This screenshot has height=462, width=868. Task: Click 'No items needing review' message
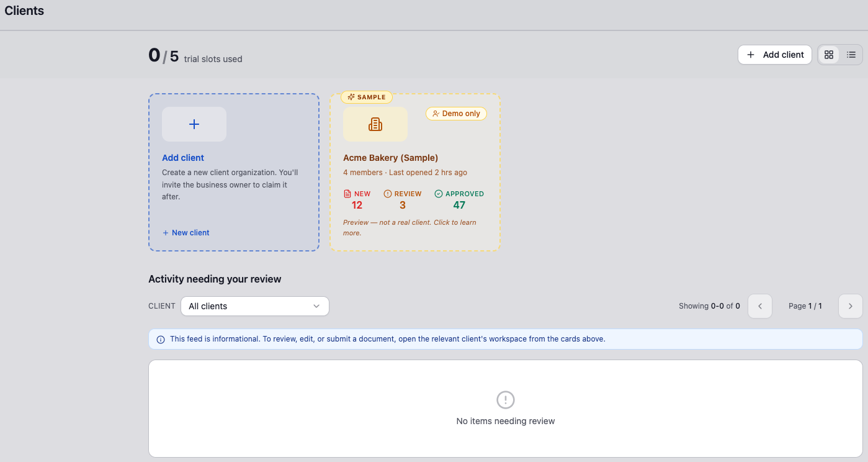pos(506,421)
